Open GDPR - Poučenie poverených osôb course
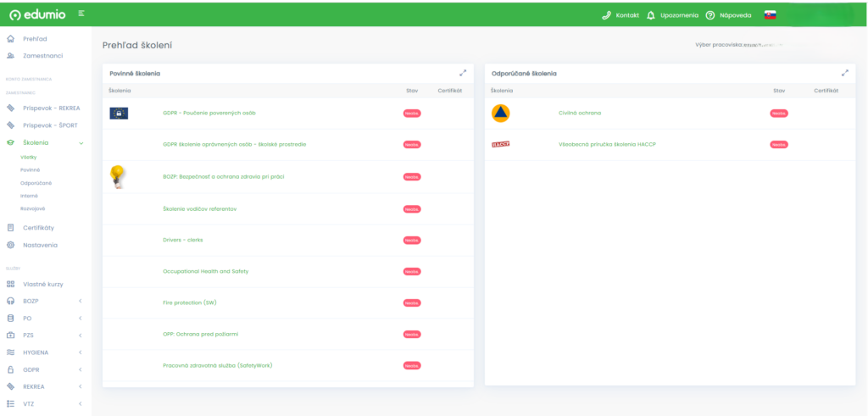 coord(209,113)
